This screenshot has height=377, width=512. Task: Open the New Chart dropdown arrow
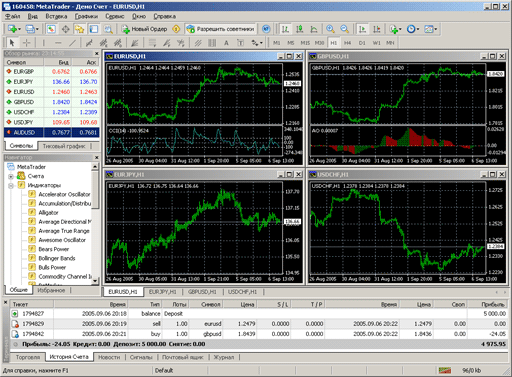coord(19,29)
